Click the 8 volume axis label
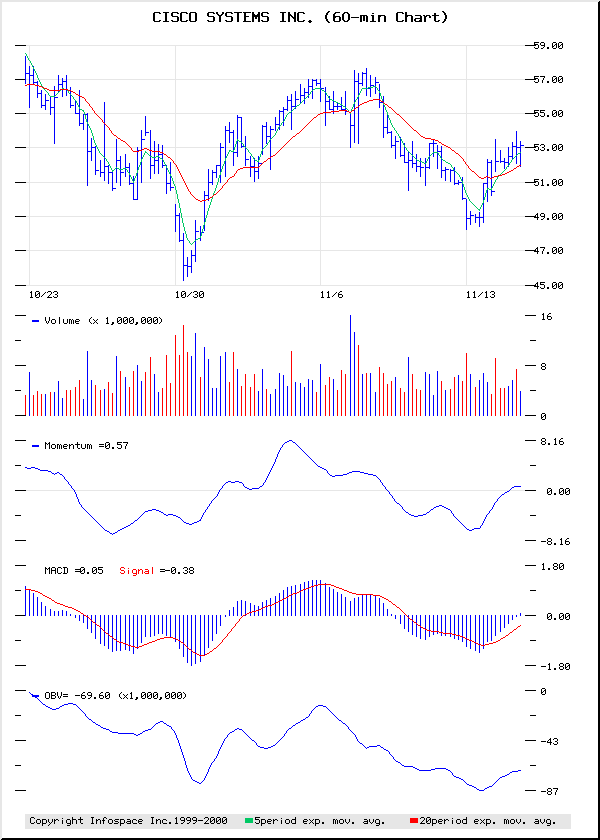Screen dimensions: 600x840 click(x=543, y=367)
